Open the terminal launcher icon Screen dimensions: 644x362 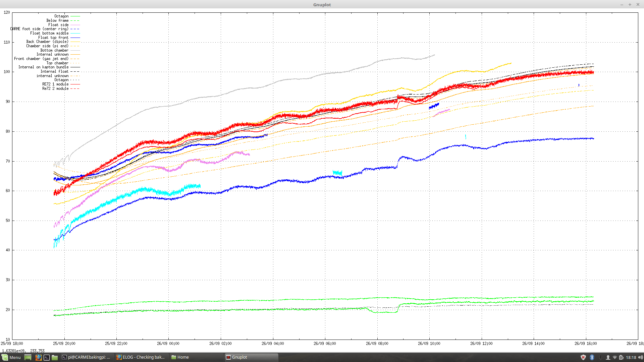47,357
